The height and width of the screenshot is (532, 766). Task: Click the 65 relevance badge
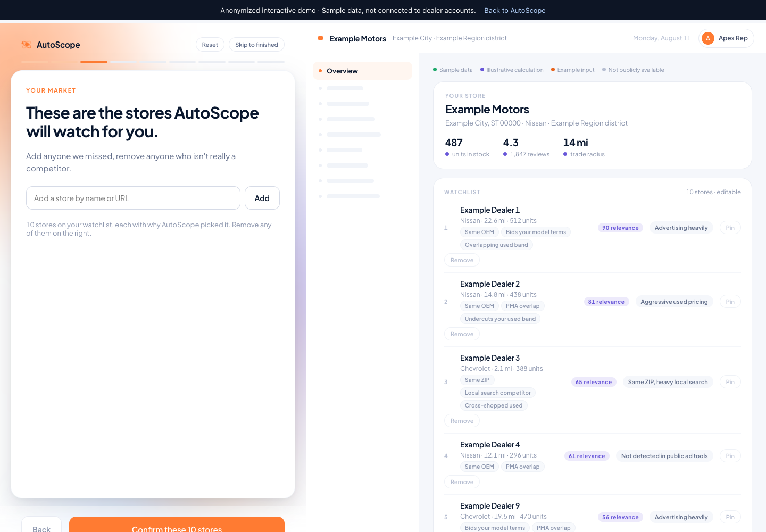(594, 382)
